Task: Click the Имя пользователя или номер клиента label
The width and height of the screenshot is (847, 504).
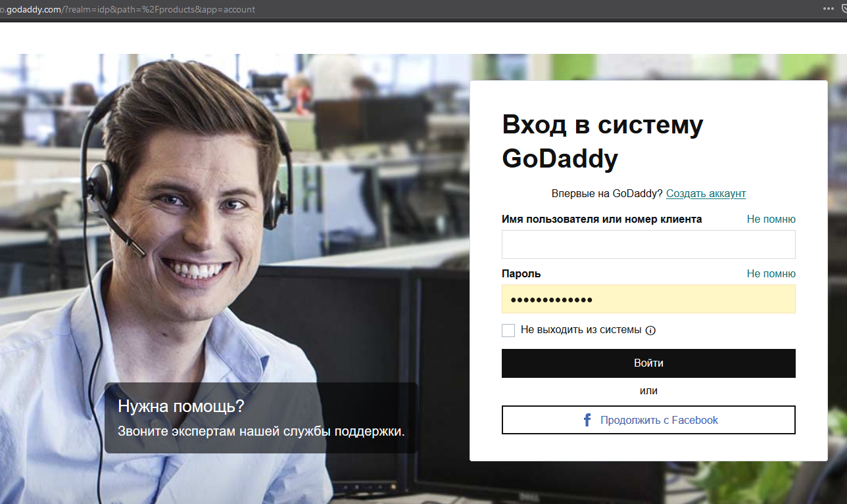Action: 602,219
